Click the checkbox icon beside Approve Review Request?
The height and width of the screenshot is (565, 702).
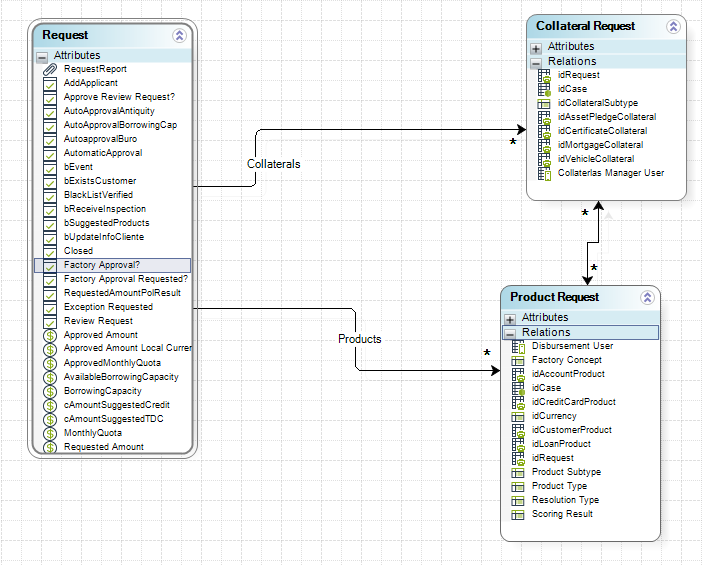[x=50, y=98]
